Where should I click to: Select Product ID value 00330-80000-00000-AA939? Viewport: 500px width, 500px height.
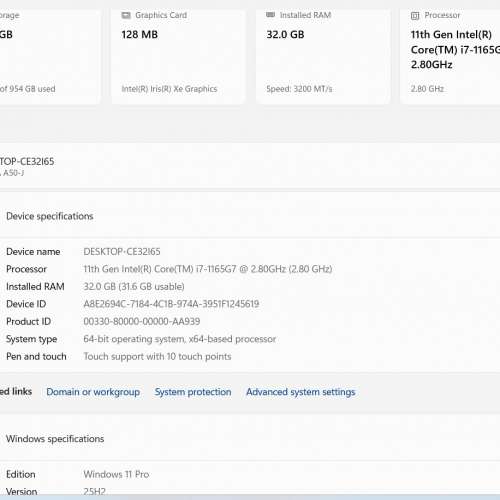[x=142, y=322]
